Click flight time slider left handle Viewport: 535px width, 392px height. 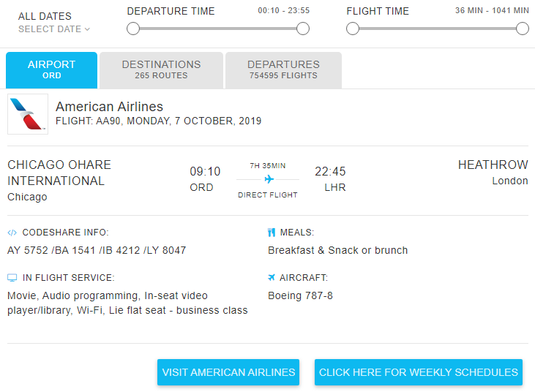pyautogui.click(x=353, y=29)
